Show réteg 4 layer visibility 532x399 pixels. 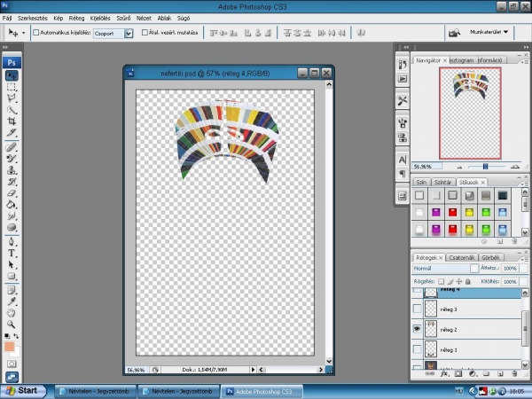pyautogui.click(x=417, y=291)
